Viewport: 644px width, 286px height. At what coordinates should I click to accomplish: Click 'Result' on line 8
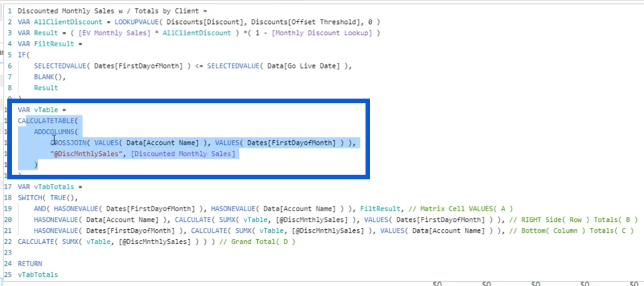46,88
